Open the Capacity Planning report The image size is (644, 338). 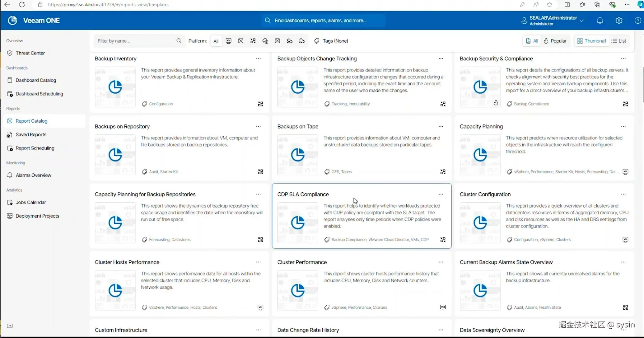coord(481,126)
